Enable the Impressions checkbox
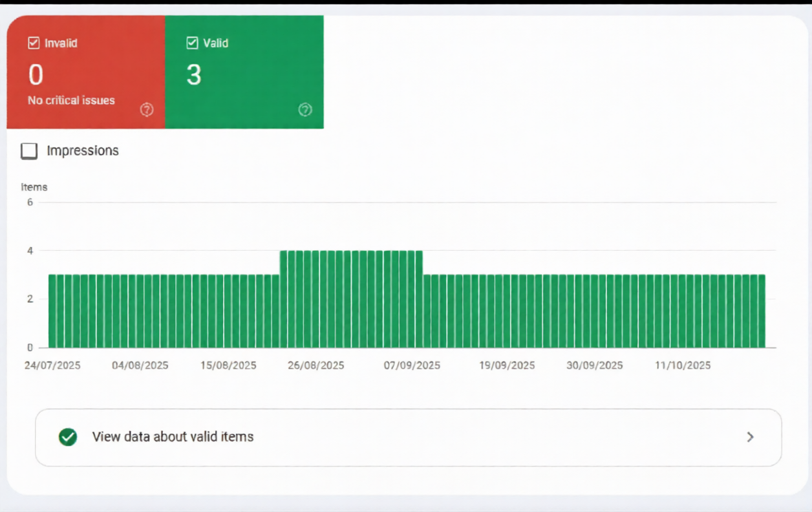 coord(28,151)
